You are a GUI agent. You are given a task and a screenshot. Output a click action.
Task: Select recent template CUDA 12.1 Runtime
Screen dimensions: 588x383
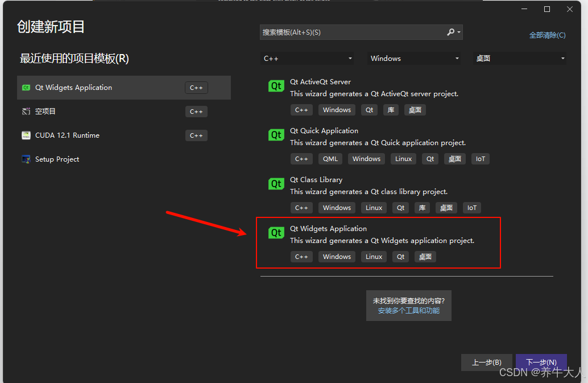pyautogui.click(x=124, y=135)
